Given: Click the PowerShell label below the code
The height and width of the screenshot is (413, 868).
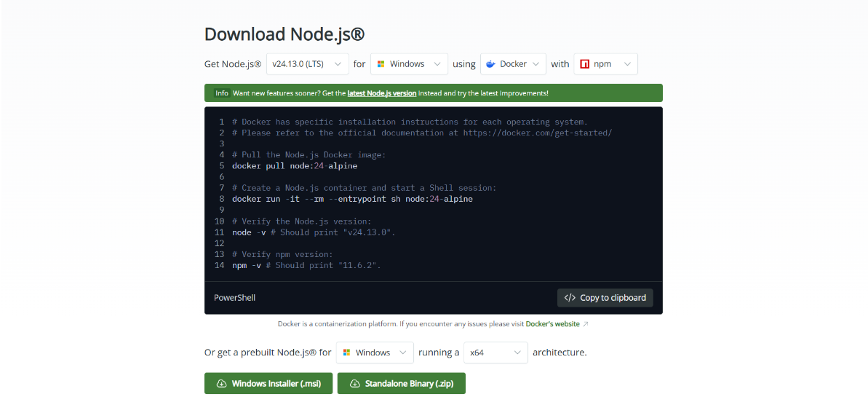Looking at the screenshot, I should pos(235,298).
